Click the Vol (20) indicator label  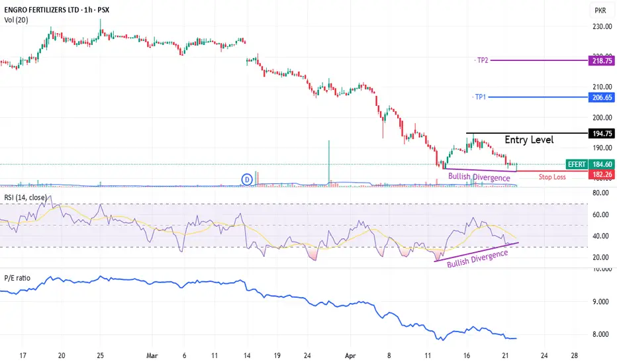(x=16, y=20)
